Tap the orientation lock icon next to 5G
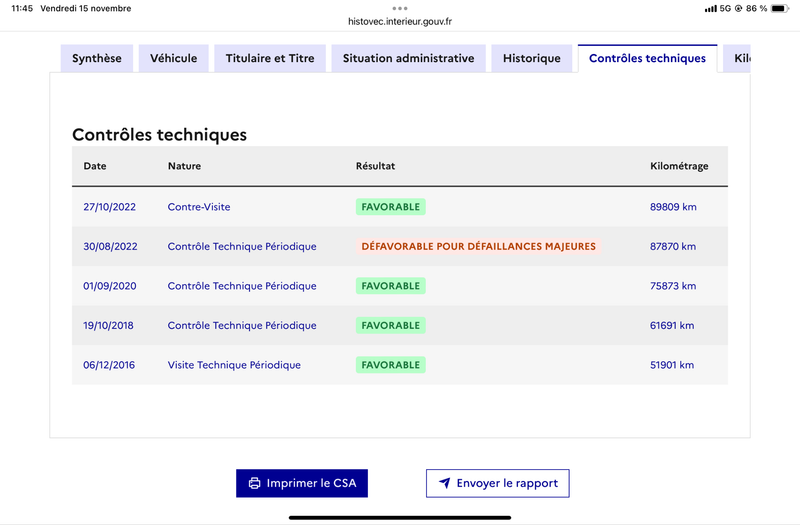 point(738,9)
